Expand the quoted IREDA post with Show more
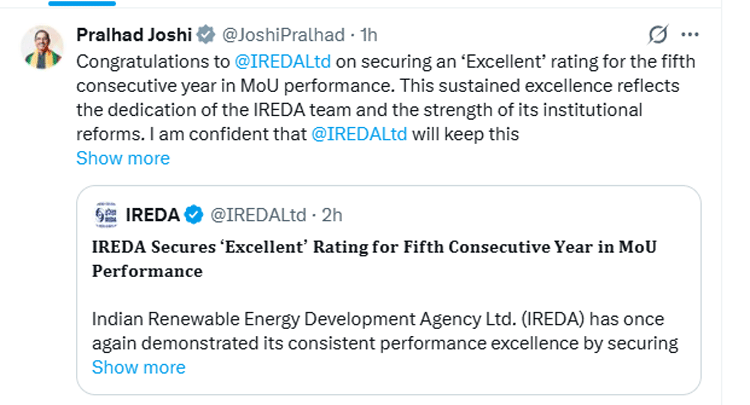Image resolution: width=750 pixels, height=405 pixels. (x=138, y=367)
